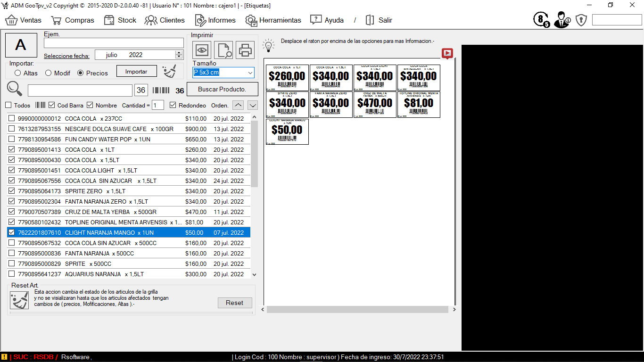Check the Todos checkbox

pyautogui.click(x=8, y=105)
